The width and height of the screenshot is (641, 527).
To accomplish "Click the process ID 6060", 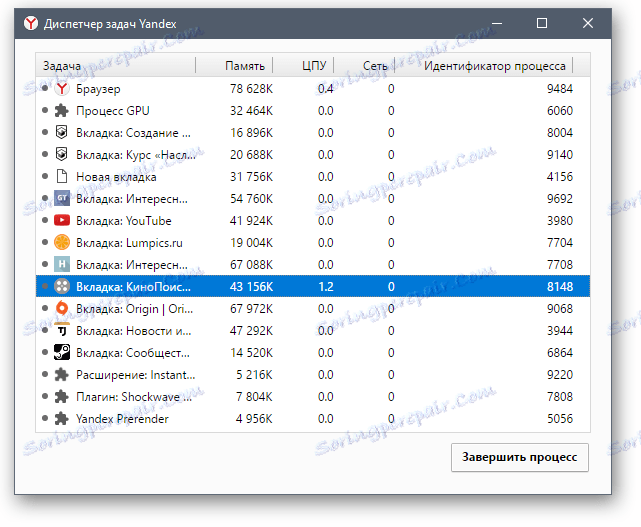I will coord(560,111).
